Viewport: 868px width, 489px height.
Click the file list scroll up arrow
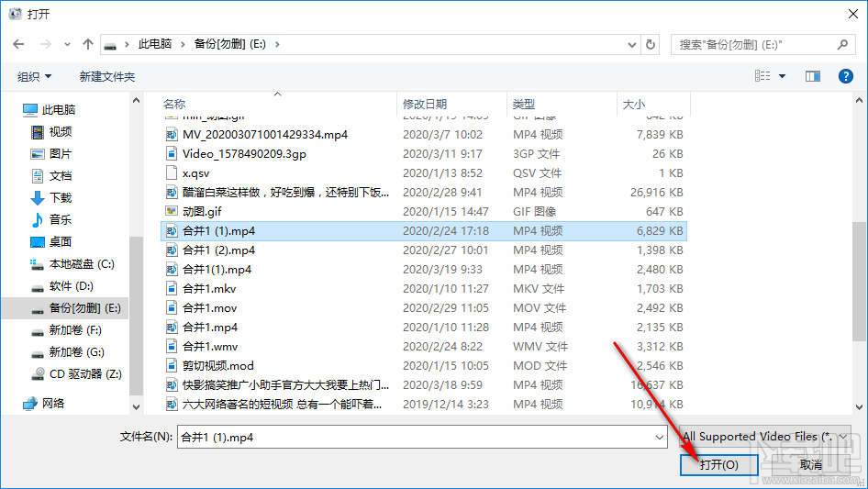click(859, 101)
